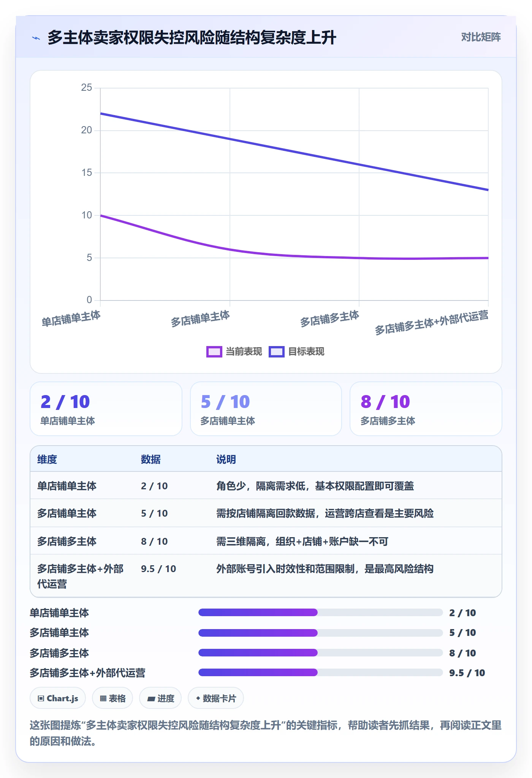Select the 8 / 10 多店铺多主体 stat card
The height and width of the screenshot is (778, 532).
[x=426, y=409]
